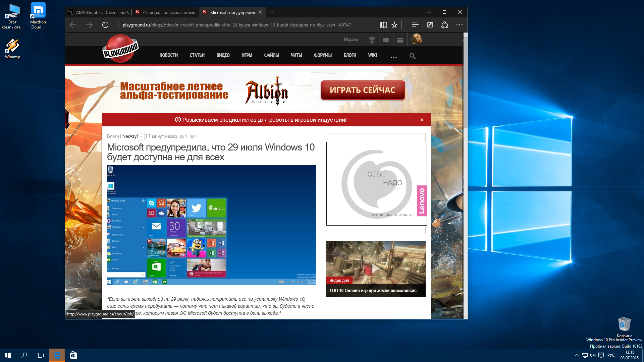
Task: Open the ФОРУМЫ menu item
Action: point(322,55)
